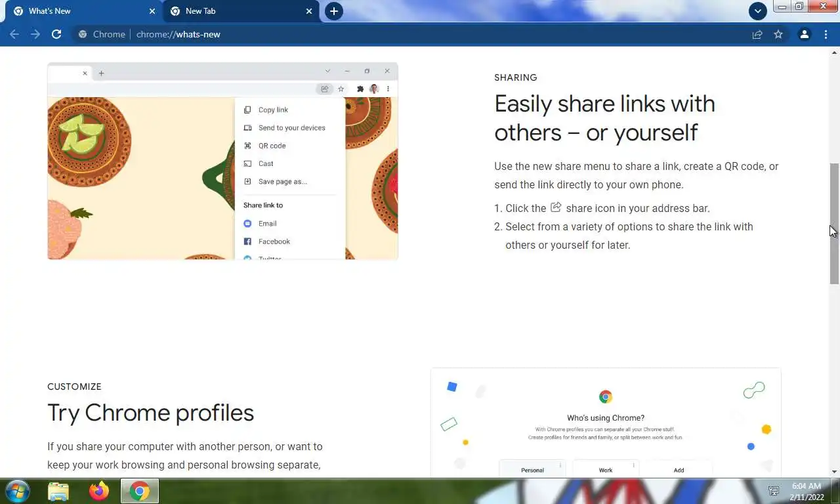Restore down the Chrome window

(x=799, y=7)
